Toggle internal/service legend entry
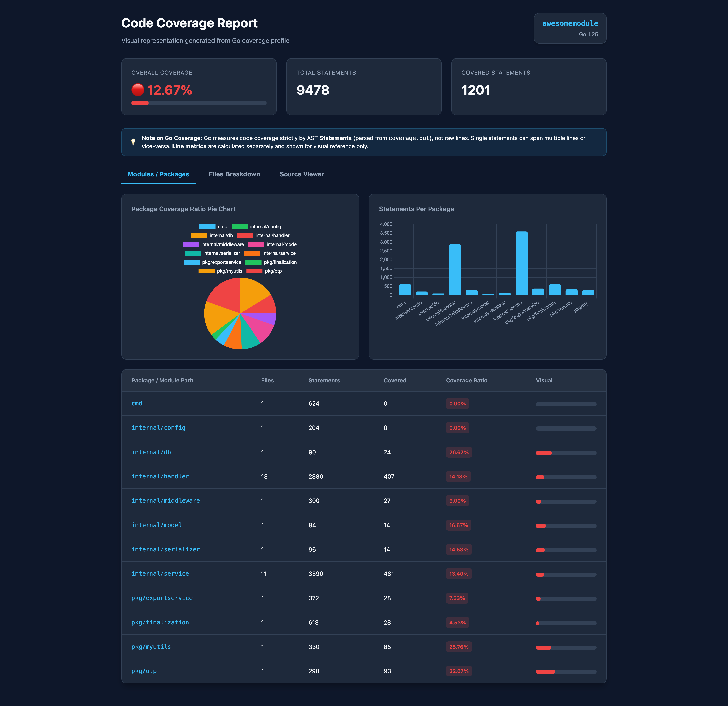This screenshot has width=728, height=706. (x=270, y=253)
